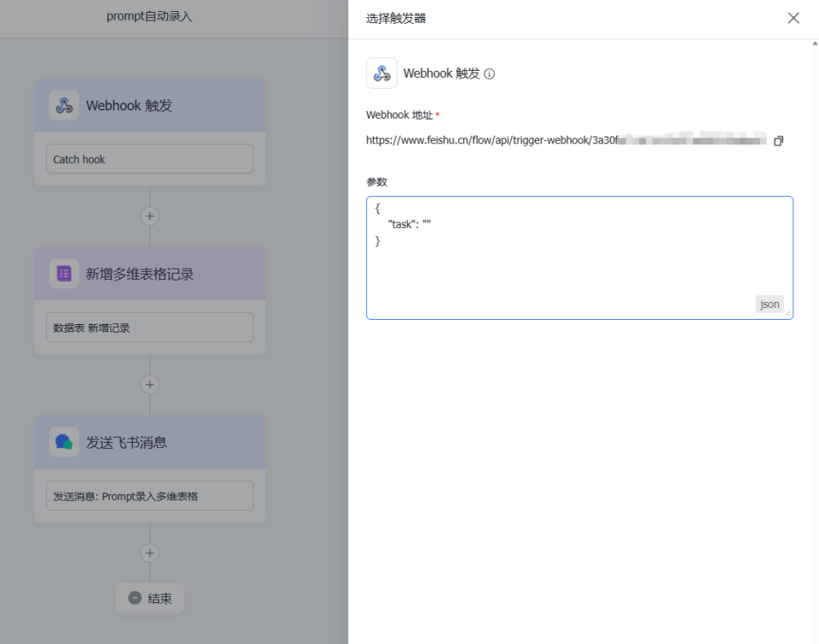Close the 选择触发器 panel
The width and height of the screenshot is (819, 644).
pos(793,18)
